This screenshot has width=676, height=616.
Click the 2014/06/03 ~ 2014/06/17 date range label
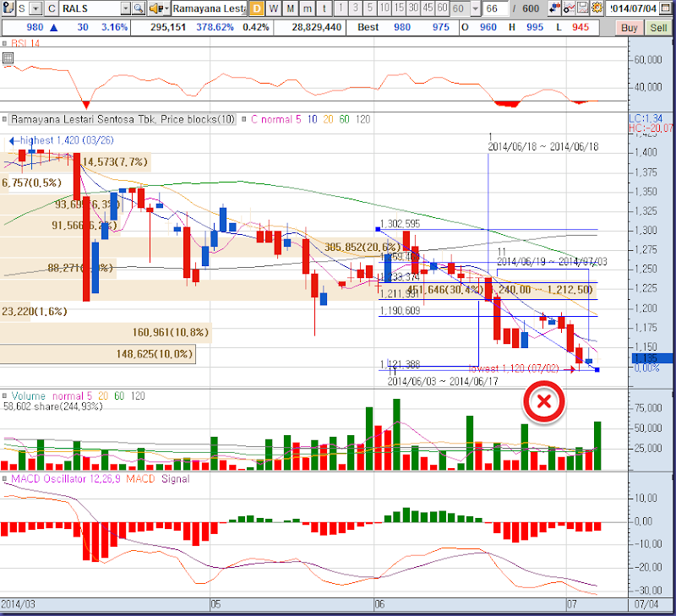(x=442, y=381)
